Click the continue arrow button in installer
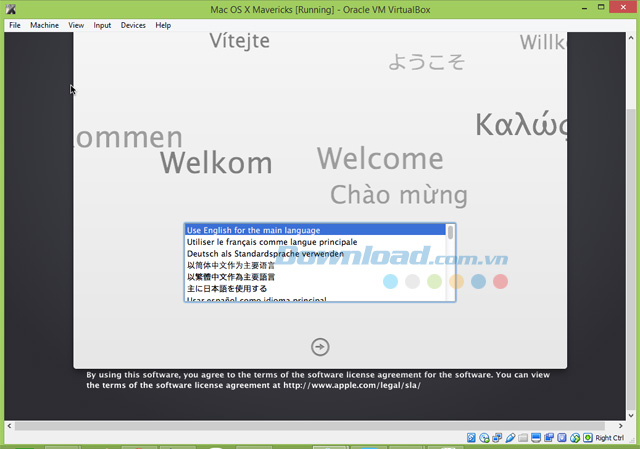 (320, 347)
